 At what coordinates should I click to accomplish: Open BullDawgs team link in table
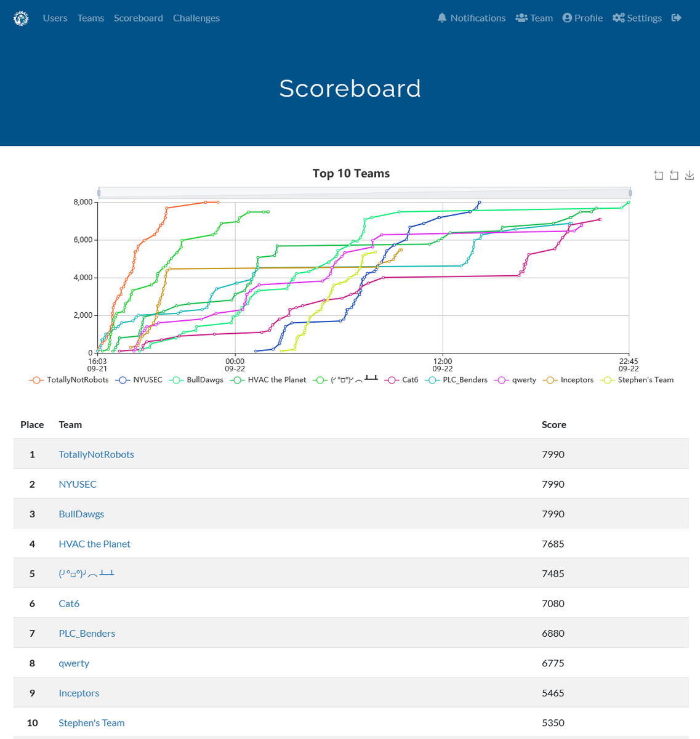(81, 514)
